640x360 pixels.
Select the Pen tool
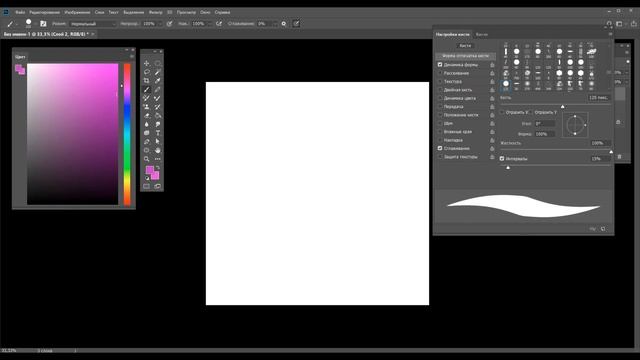(147, 142)
